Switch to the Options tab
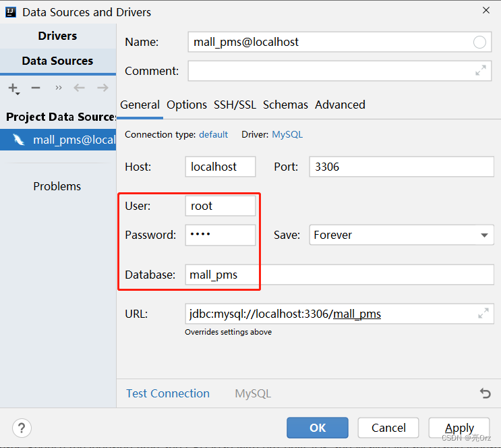This screenshot has height=448, width=501. coord(187,105)
